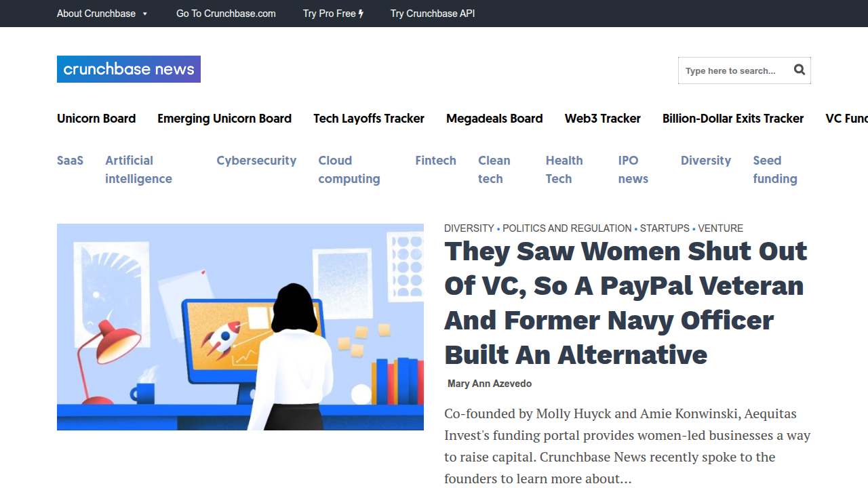
Task: Open the About Crunchbase menu
Action: (96, 14)
